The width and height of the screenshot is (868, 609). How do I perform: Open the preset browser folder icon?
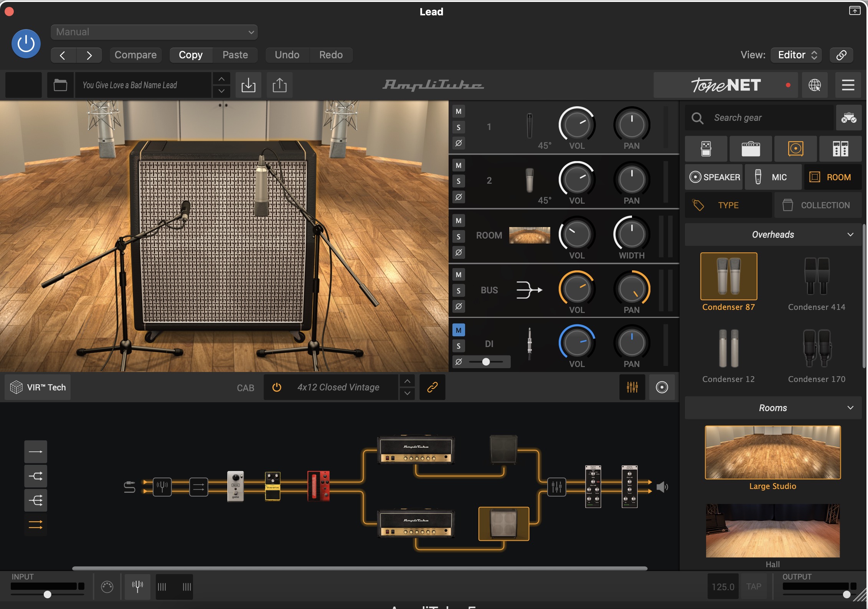point(60,85)
